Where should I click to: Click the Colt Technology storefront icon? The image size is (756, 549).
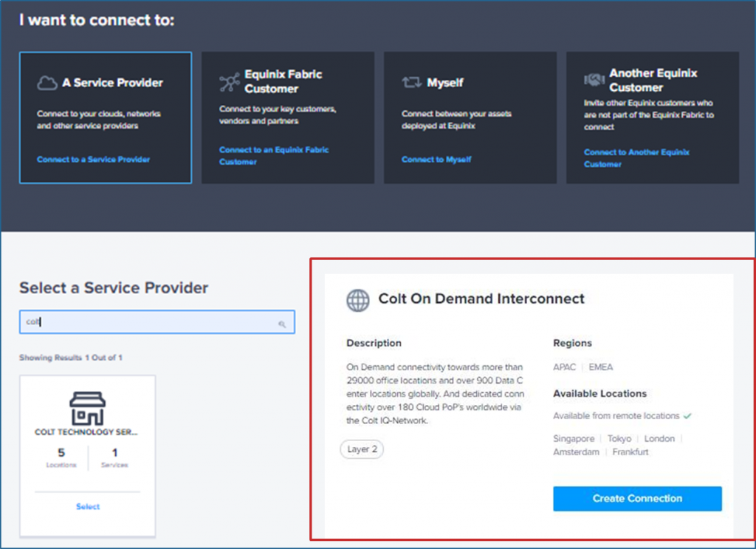(87, 408)
